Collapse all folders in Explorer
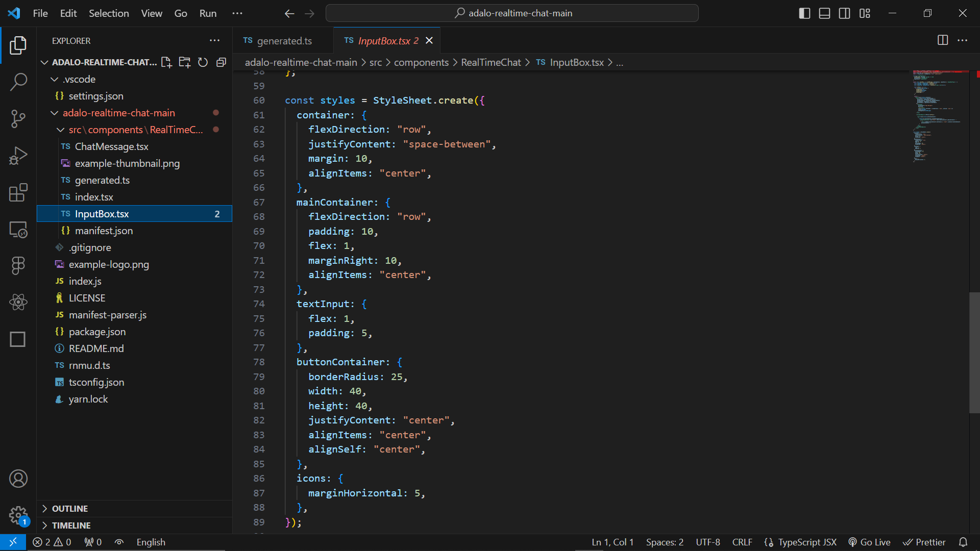The image size is (980, 551). coord(221,62)
